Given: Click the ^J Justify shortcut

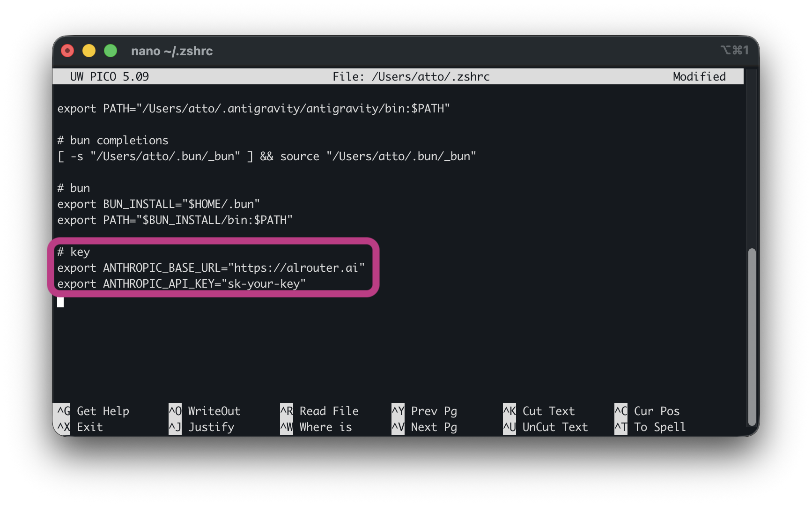Looking at the screenshot, I should 201,427.
